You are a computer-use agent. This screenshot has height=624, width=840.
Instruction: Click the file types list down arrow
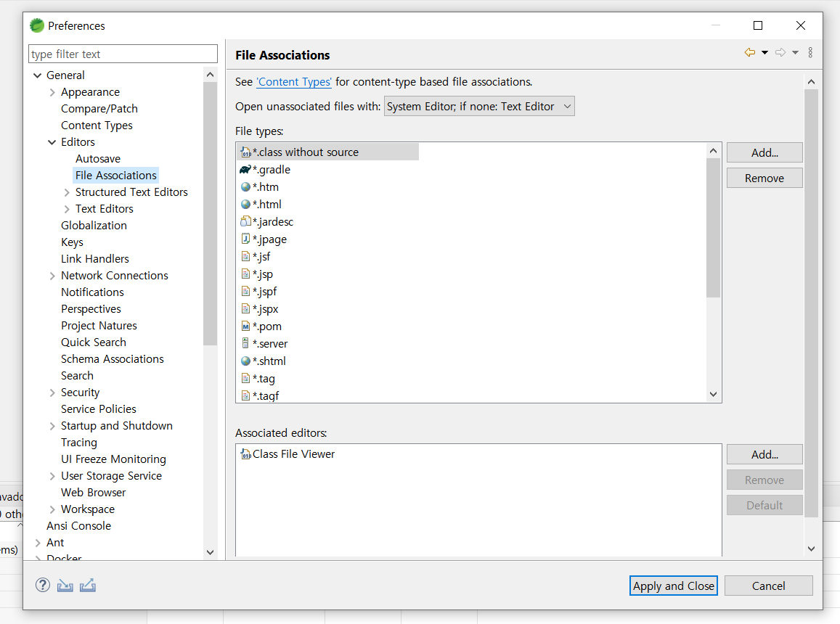(713, 394)
